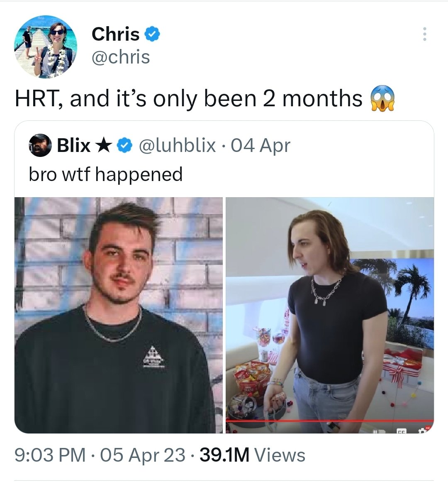
Task: Click the Blix display name
Action: click(74, 145)
